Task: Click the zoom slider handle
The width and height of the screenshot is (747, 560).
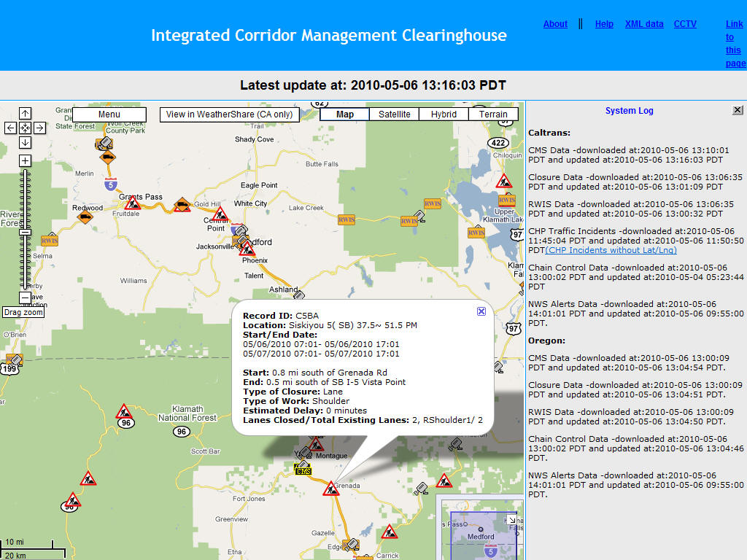Action: click(x=25, y=232)
